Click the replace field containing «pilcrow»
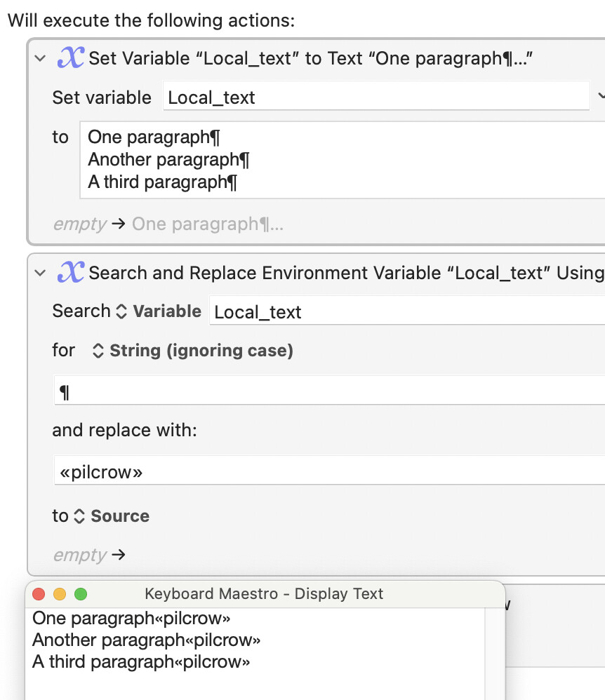Image resolution: width=605 pixels, height=700 pixels. 329,470
